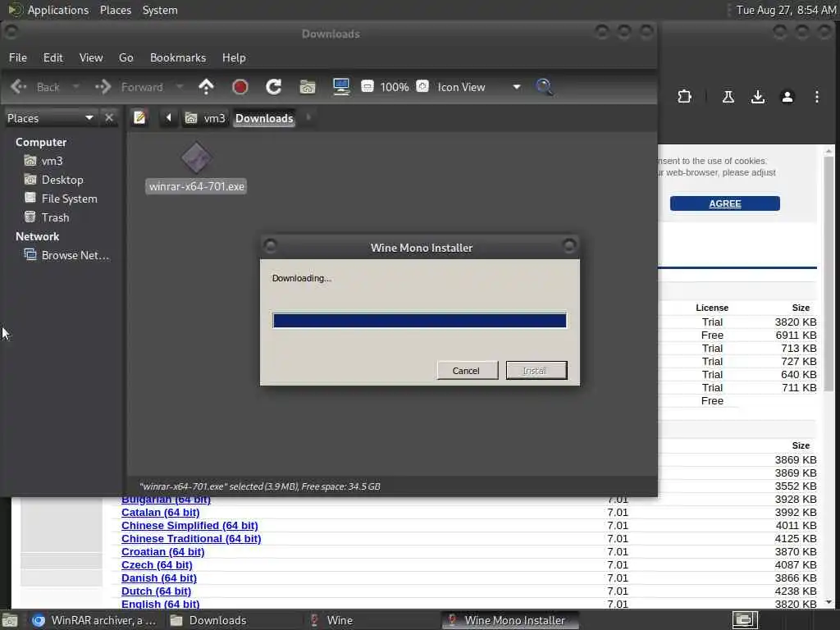Cancel the Wine Mono download
The height and width of the screenshot is (630, 840).
[x=466, y=370]
